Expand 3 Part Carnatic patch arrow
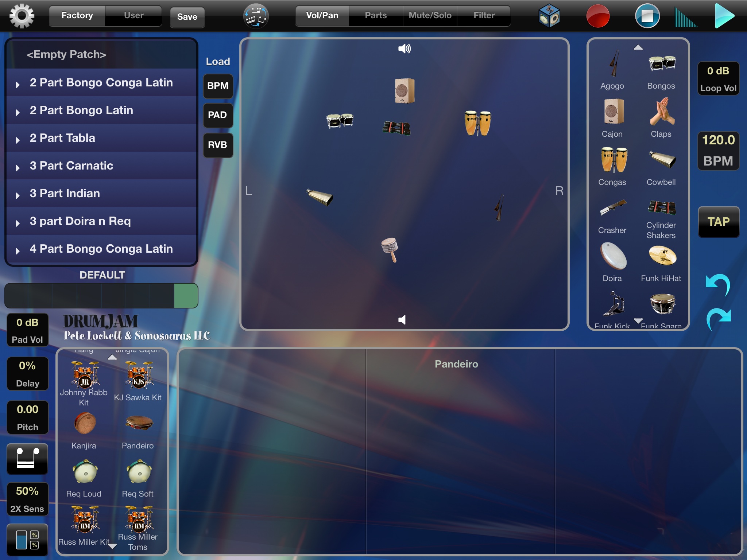 (x=18, y=168)
